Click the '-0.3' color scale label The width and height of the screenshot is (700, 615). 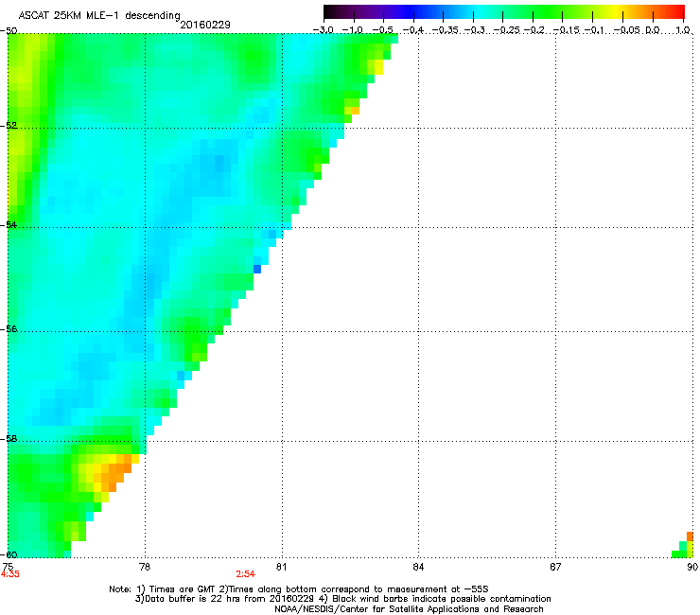tap(475, 30)
